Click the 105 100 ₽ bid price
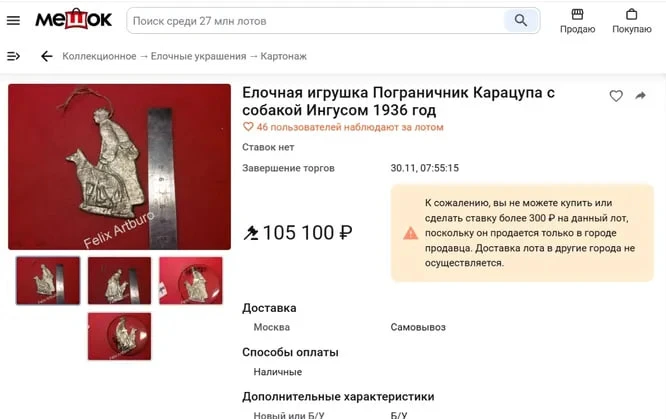The image size is (666, 419). (298, 233)
